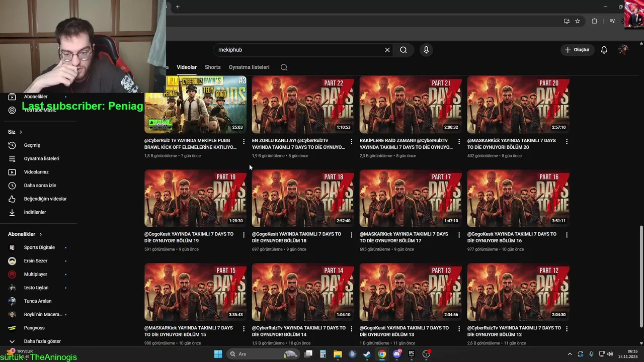Open the PART 17 video thumbnail

(411, 198)
